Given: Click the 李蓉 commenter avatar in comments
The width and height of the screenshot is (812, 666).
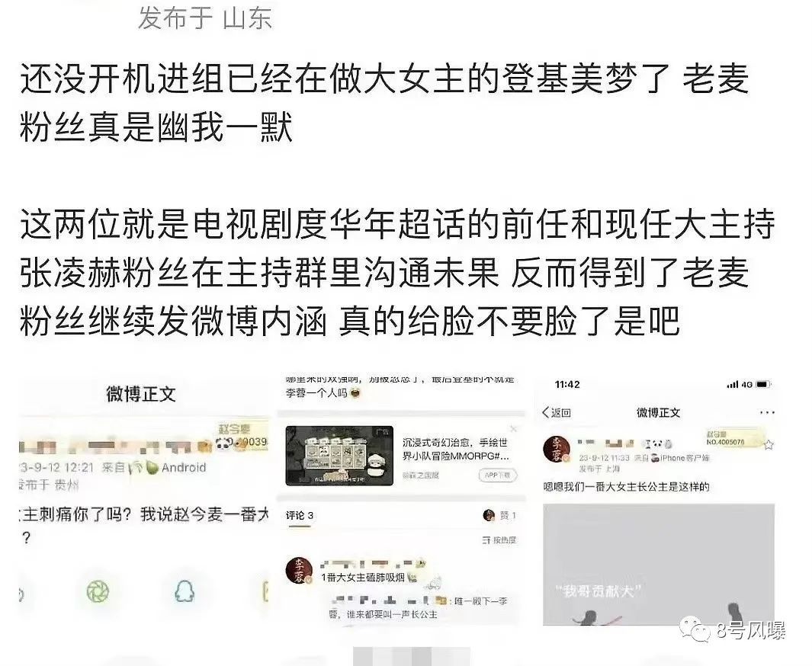Looking at the screenshot, I should 300,571.
